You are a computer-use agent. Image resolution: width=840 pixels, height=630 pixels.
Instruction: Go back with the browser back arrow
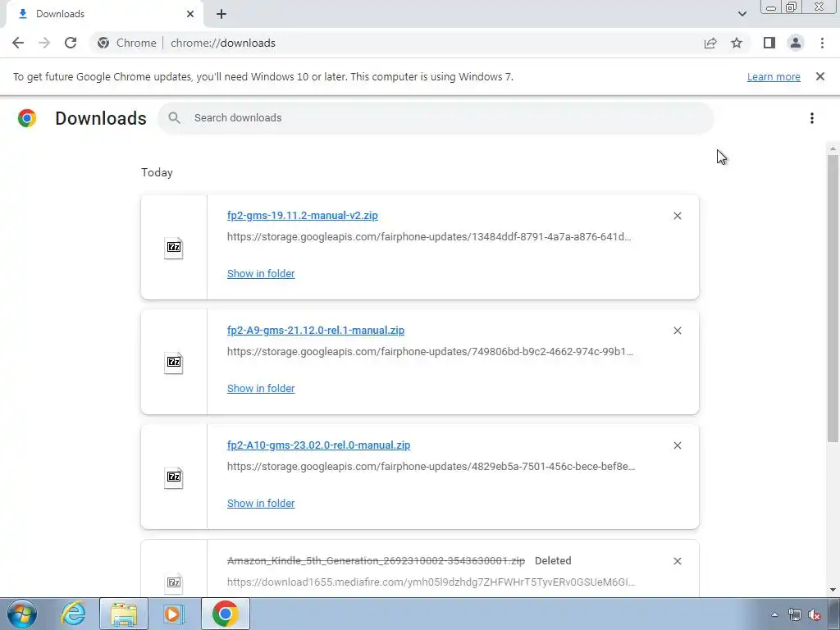click(x=18, y=43)
